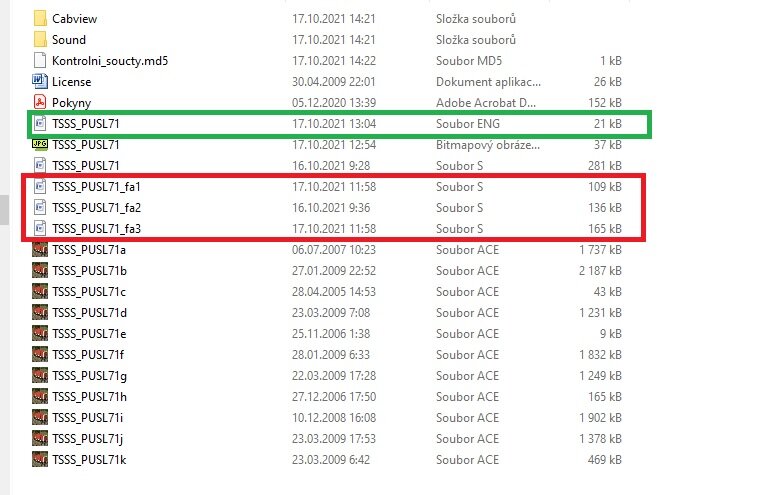Viewport: 783px width, 495px height.
Task: Select the TSSS_PUSL71f file name
Action: [x=88, y=354]
